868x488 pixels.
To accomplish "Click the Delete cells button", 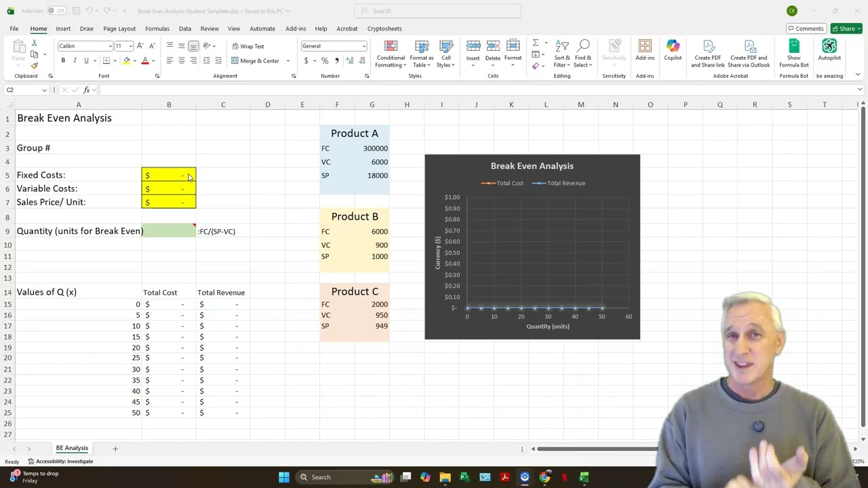I will [493, 54].
